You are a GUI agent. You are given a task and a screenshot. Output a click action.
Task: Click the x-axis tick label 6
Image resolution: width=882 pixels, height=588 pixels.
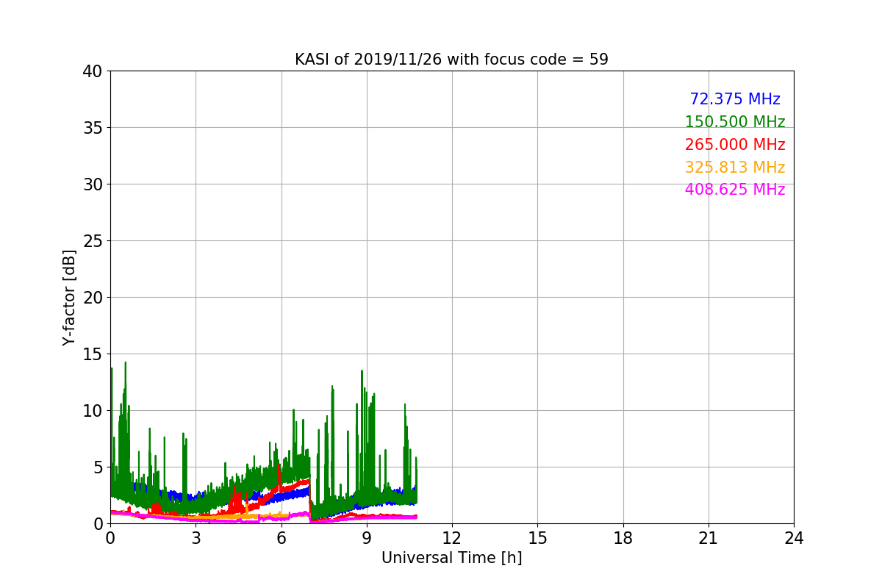282,538
